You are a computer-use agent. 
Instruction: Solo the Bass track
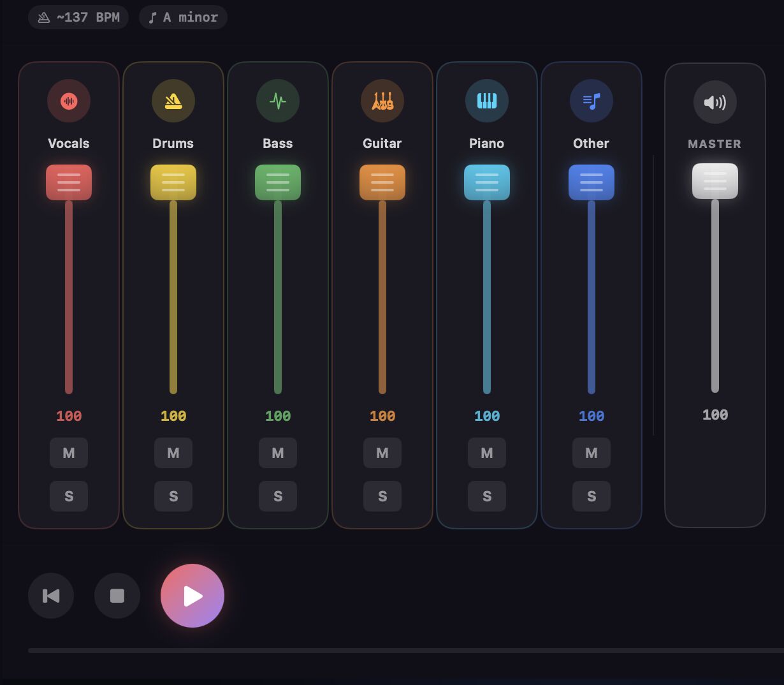point(278,496)
